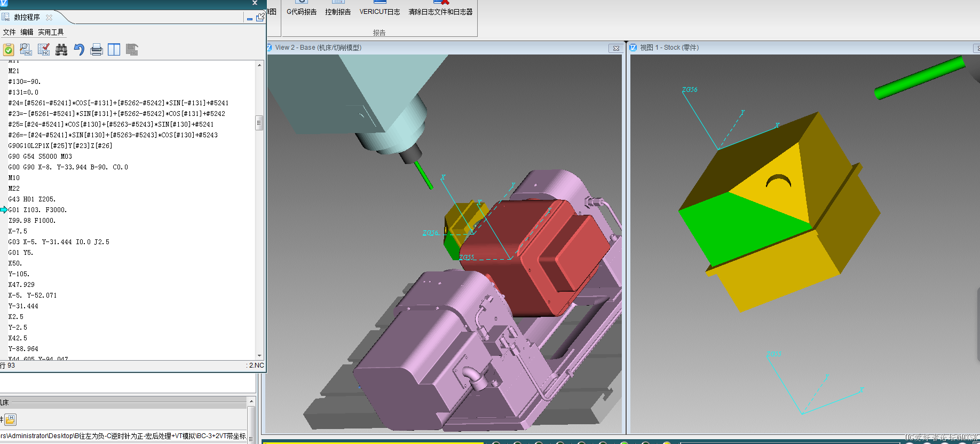Select line 'G03 X-5. Y-31.444 I0.0 J2.5'
The width and height of the screenshot is (980, 444).
click(x=59, y=242)
